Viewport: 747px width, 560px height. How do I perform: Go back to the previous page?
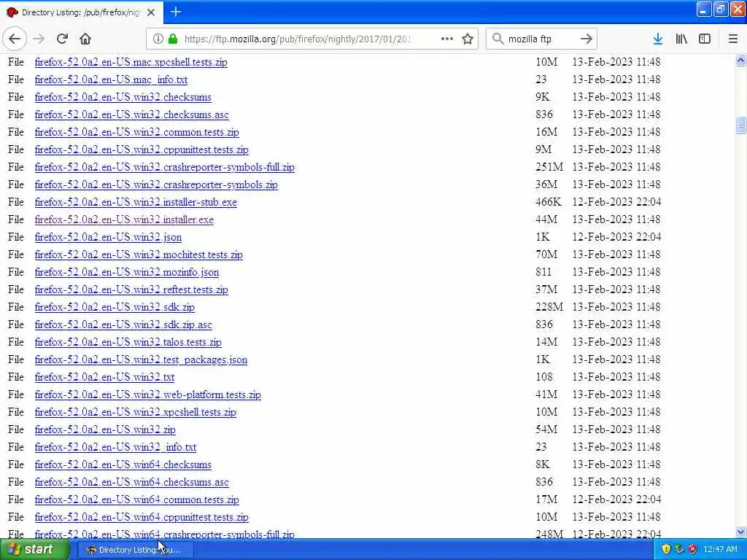coord(15,39)
